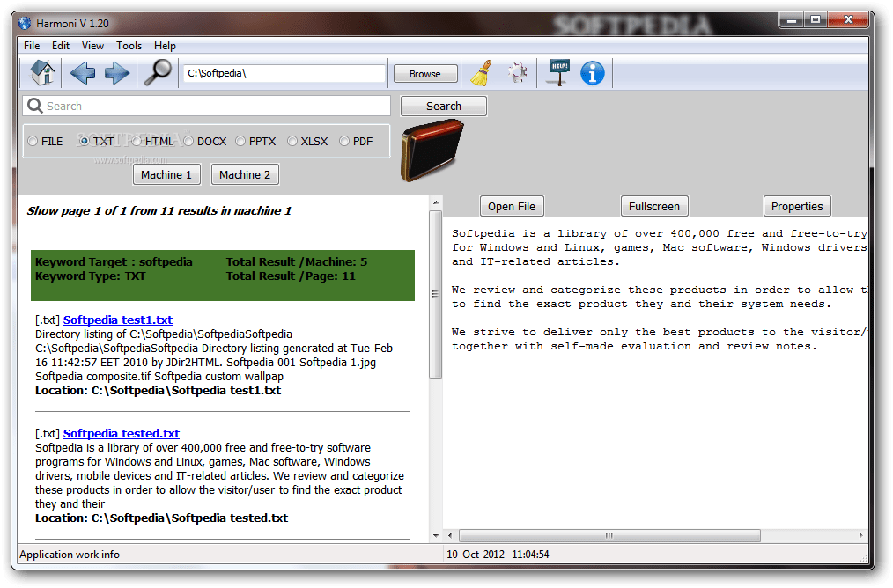Open the File menu
Screen dimensions: 893x588
32,46
